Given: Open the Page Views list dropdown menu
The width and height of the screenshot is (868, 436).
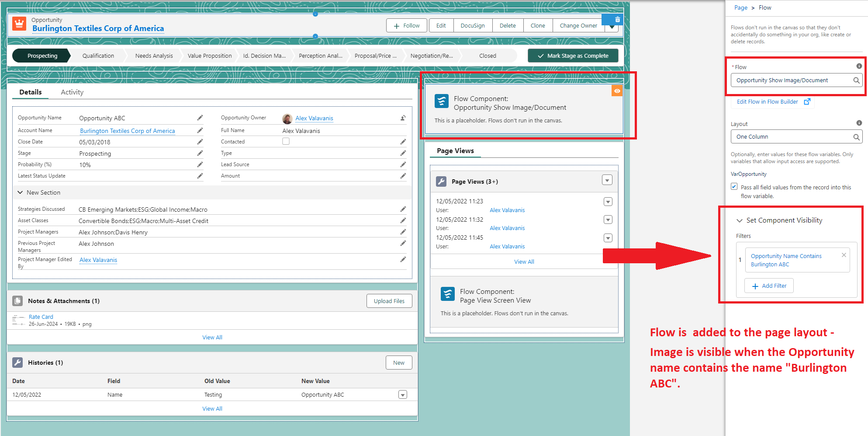Looking at the screenshot, I should [x=607, y=180].
